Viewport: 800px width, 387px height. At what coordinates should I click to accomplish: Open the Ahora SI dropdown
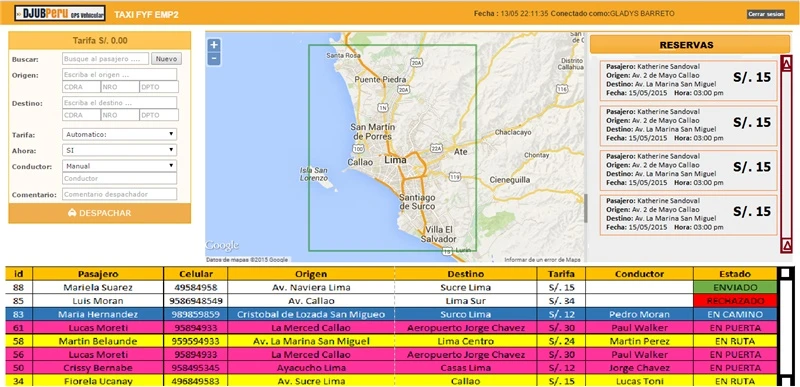click(x=119, y=150)
